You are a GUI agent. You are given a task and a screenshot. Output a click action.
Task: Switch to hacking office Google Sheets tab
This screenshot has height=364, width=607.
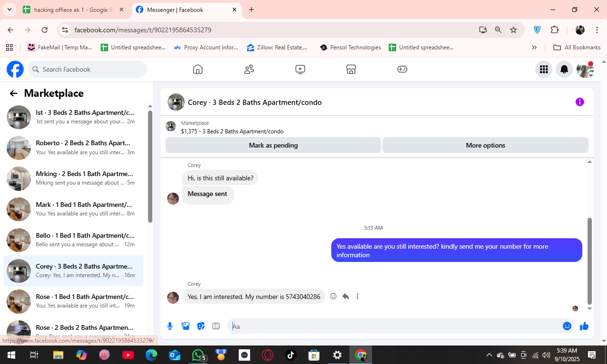(74, 9)
